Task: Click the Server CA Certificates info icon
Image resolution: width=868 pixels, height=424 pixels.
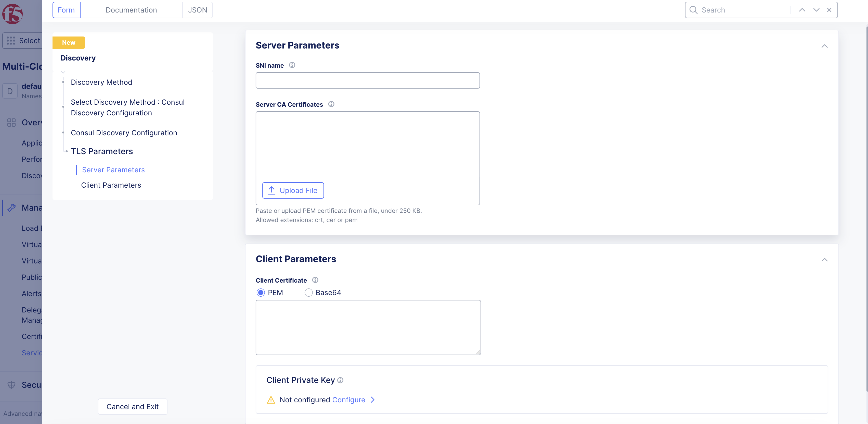Action: (x=331, y=104)
